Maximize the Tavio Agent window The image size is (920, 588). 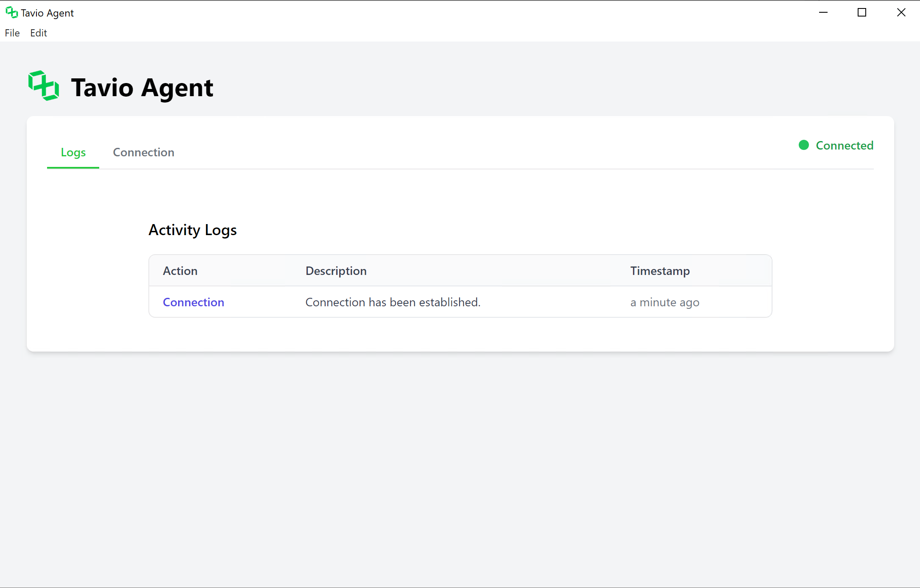(x=861, y=13)
